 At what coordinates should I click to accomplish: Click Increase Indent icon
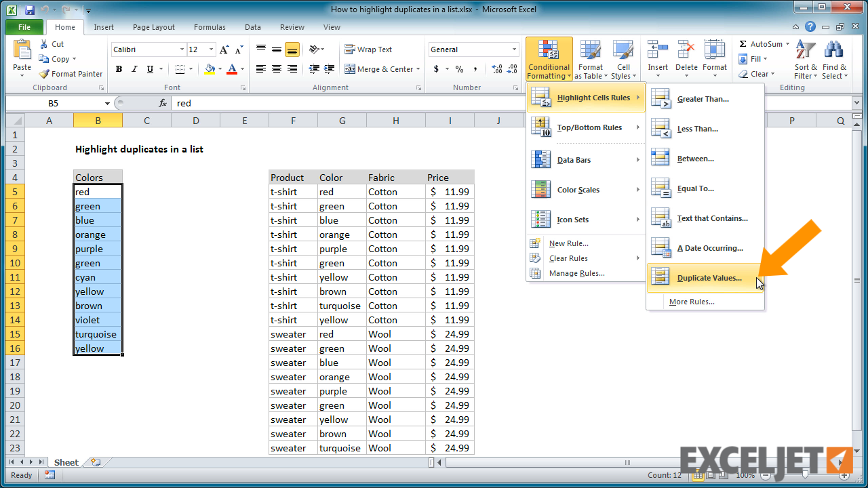coord(330,69)
